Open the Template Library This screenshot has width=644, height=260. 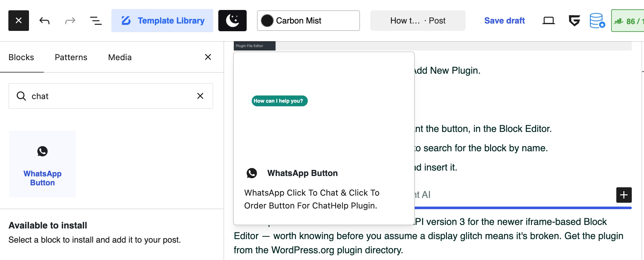[x=162, y=21]
